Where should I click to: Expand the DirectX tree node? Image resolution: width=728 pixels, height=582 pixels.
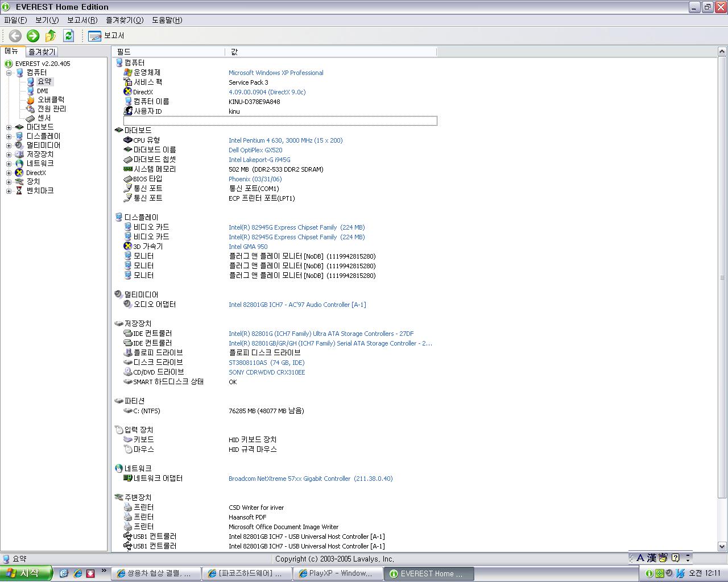[x=9, y=173]
